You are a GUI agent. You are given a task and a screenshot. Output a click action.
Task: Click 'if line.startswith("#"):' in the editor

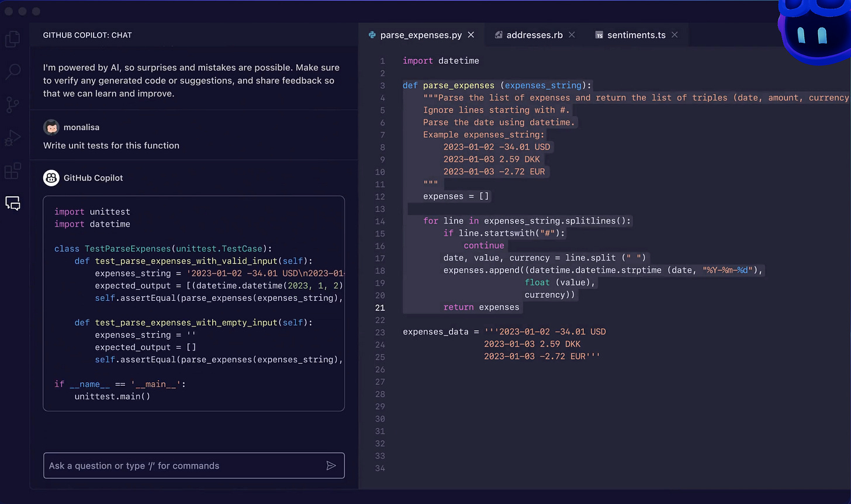[504, 233]
